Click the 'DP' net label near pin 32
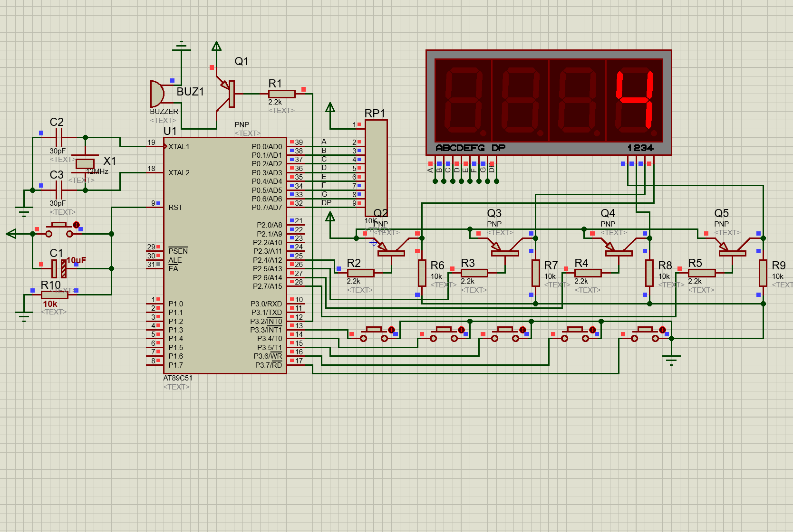Image resolution: width=793 pixels, height=532 pixels. 326,203
